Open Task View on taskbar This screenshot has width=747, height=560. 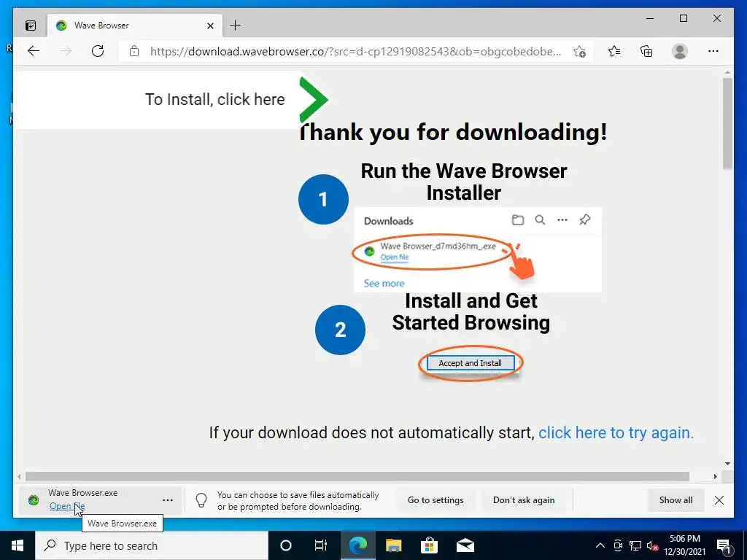pyautogui.click(x=321, y=545)
